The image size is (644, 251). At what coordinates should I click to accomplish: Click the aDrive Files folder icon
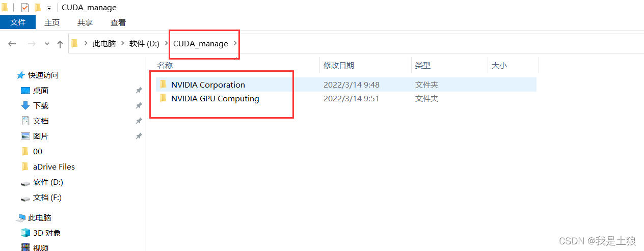[25, 166]
